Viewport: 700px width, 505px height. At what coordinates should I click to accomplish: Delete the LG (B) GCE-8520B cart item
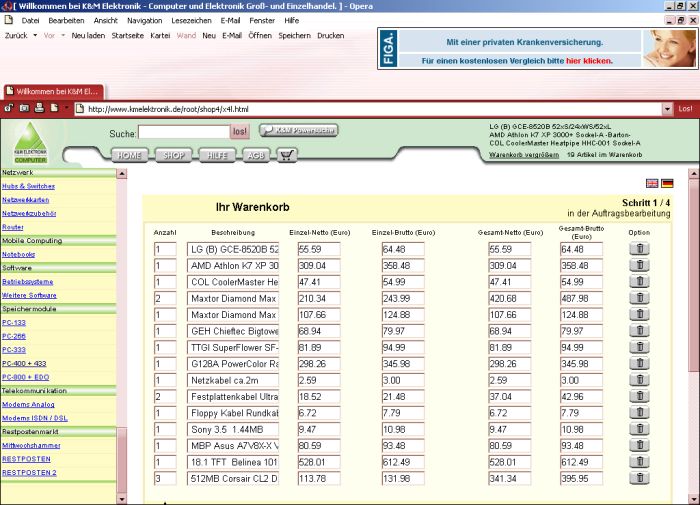click(x=639, y=249)
